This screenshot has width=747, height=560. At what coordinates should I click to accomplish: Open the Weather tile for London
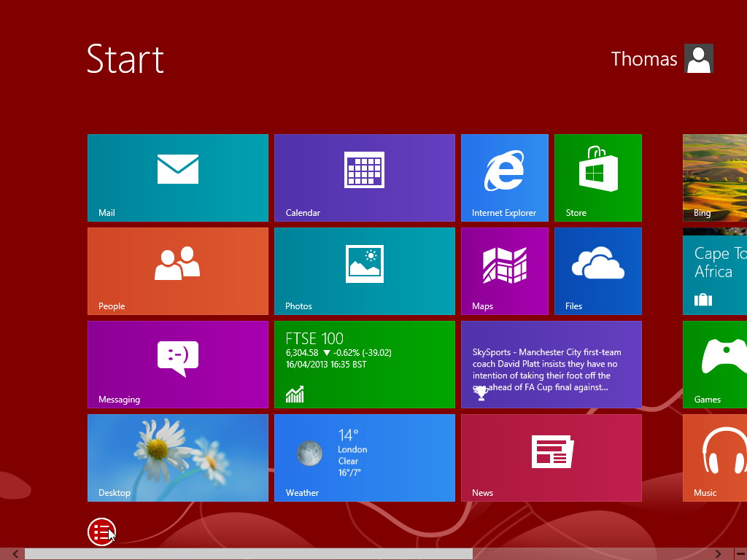[x=365, y=458]
